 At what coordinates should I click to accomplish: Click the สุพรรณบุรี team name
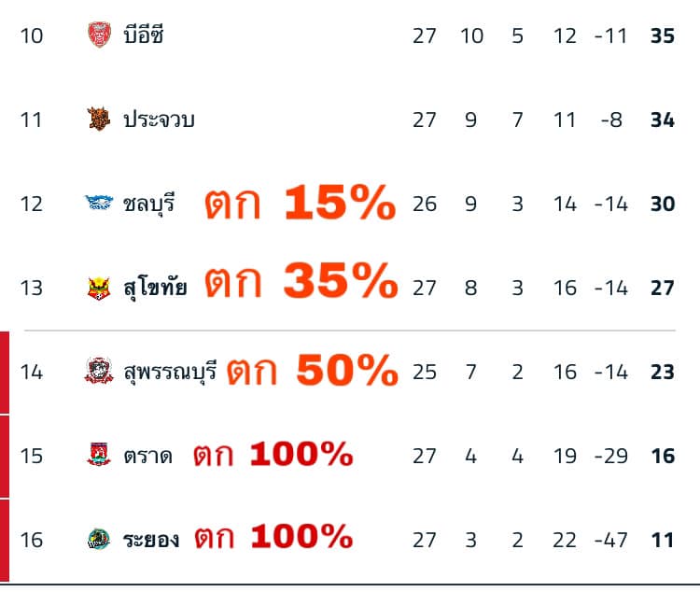[x=170, y=372]
